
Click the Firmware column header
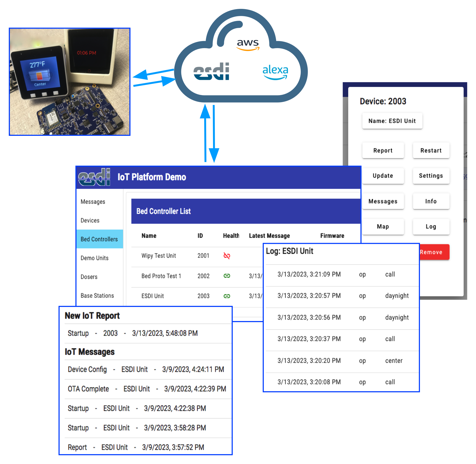tap(332, 236)
